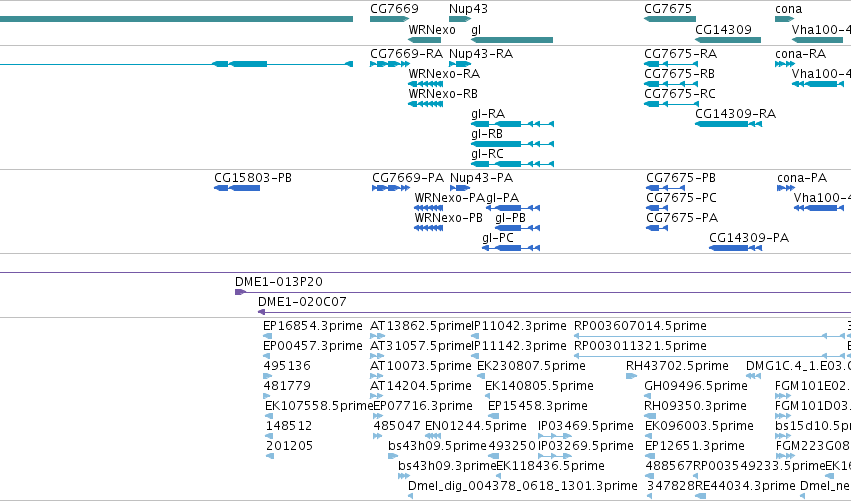Image resolution: width=851 pixels, height=501 pixels.
Task: Click the RH09350.3prime EST
Action: point(650,416)
